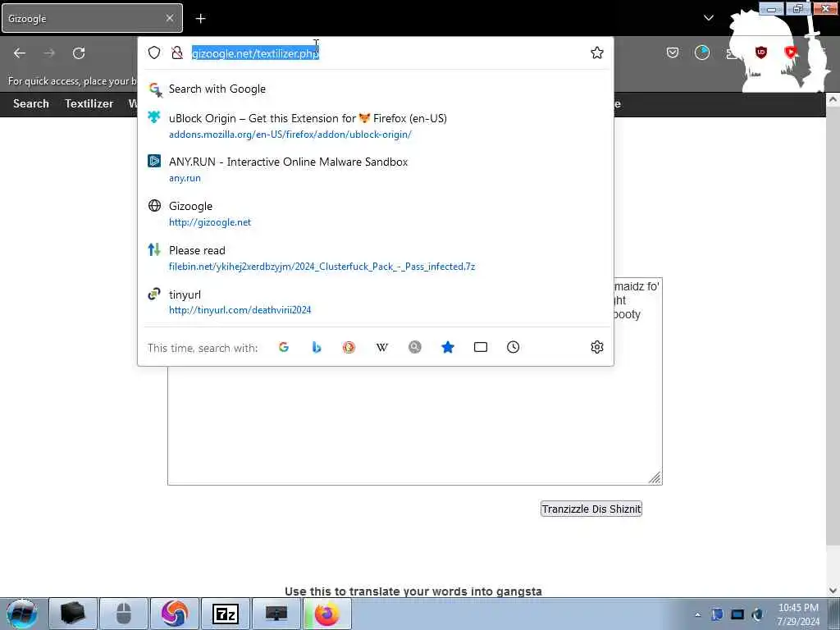The image size is (840, 630).
Task: Click the insecure connection padlock icon
Action: pyautogui.click(x=177, y=52)
